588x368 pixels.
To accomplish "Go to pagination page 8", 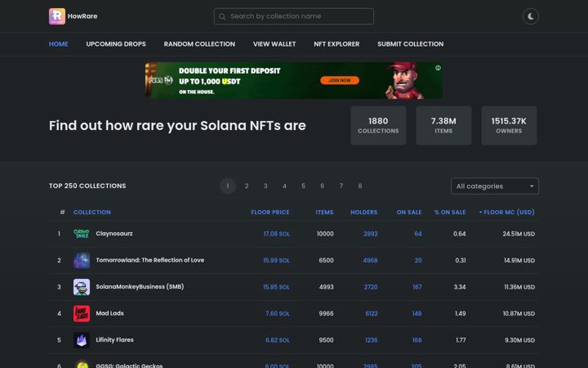I will (x=360, y=186).
